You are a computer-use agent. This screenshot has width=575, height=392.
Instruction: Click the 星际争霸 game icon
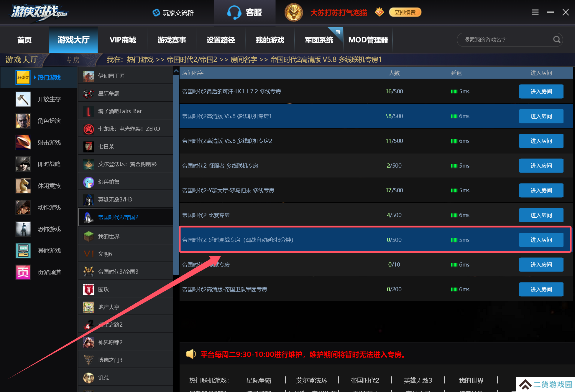[88, 94]
